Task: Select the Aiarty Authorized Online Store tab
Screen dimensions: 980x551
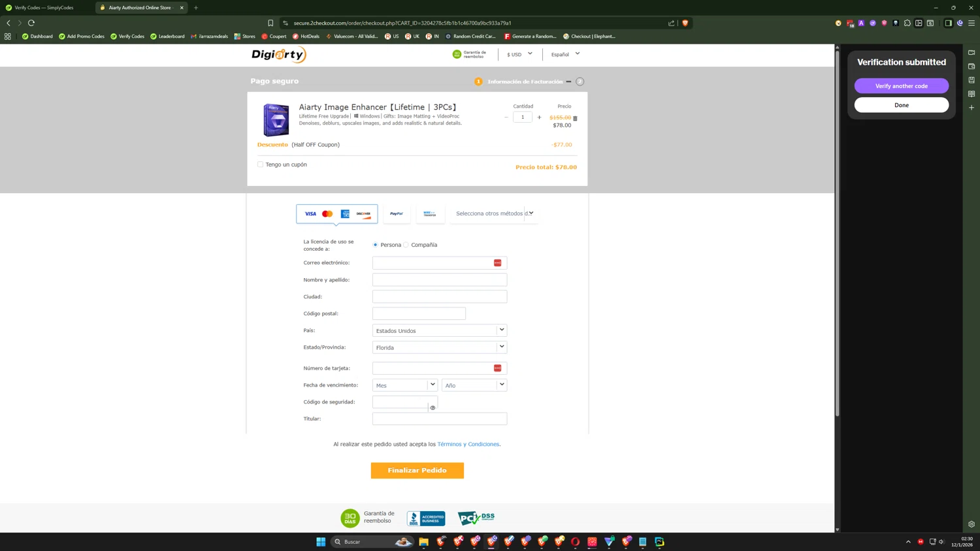Action: tap(140, 8)
